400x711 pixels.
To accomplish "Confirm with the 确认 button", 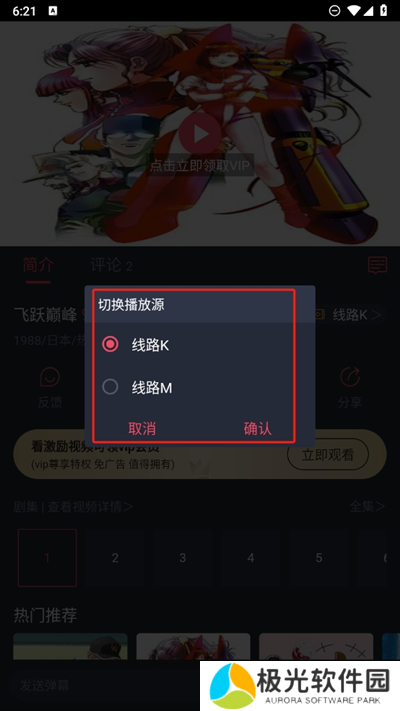I will point(258,429).
